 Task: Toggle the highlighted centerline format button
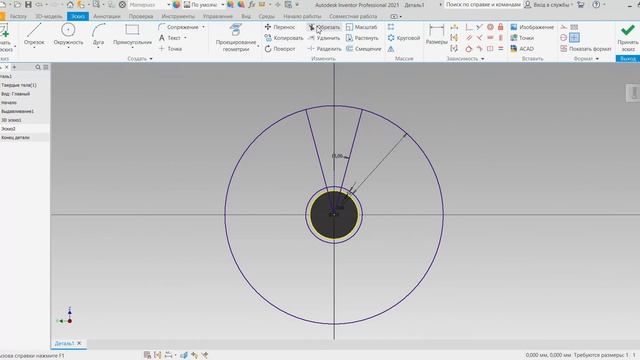coord(574,38)
